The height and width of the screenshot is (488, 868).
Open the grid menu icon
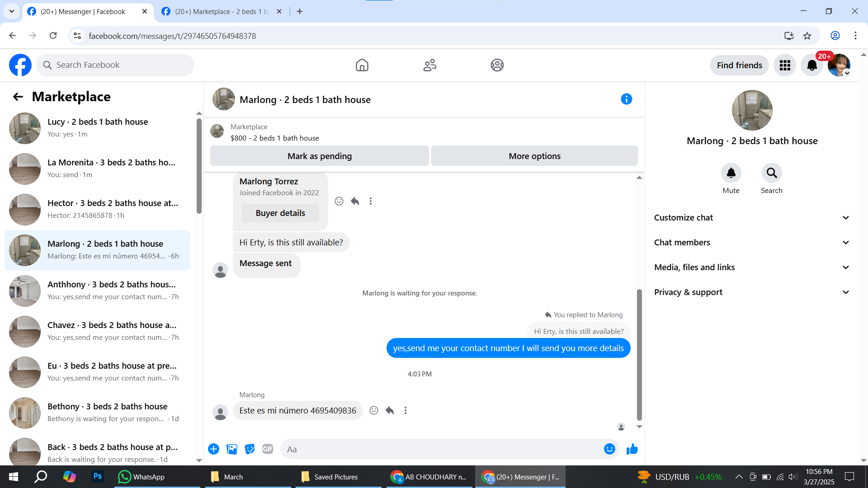785,66
